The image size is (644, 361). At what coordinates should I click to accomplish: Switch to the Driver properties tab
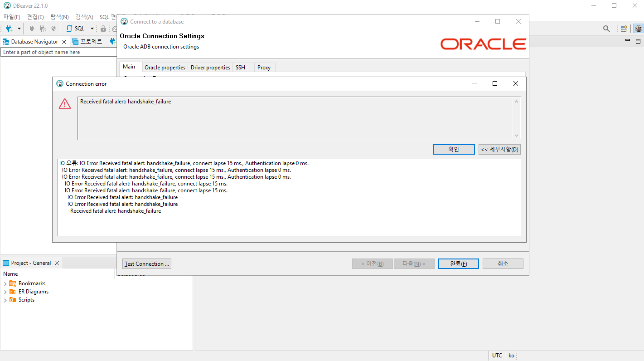pos(210,67)
